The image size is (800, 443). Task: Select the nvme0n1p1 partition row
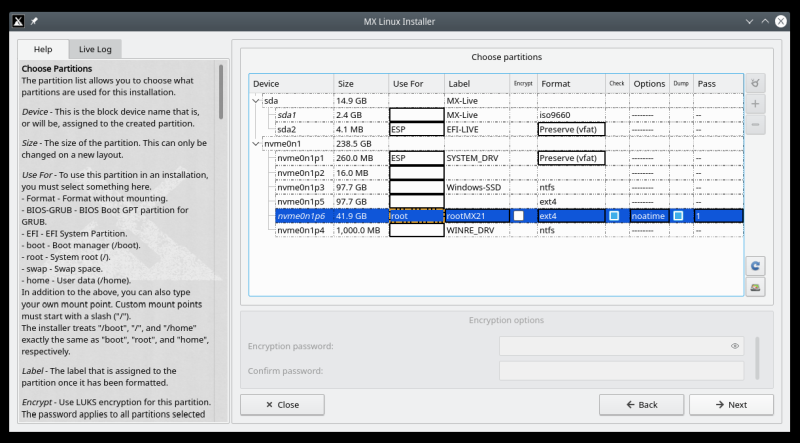[x=509, y=158]
